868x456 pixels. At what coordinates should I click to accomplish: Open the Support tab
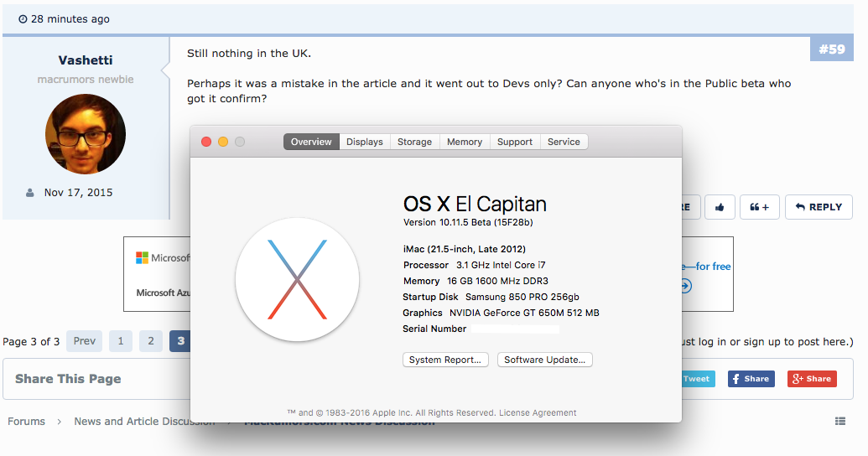515,142
